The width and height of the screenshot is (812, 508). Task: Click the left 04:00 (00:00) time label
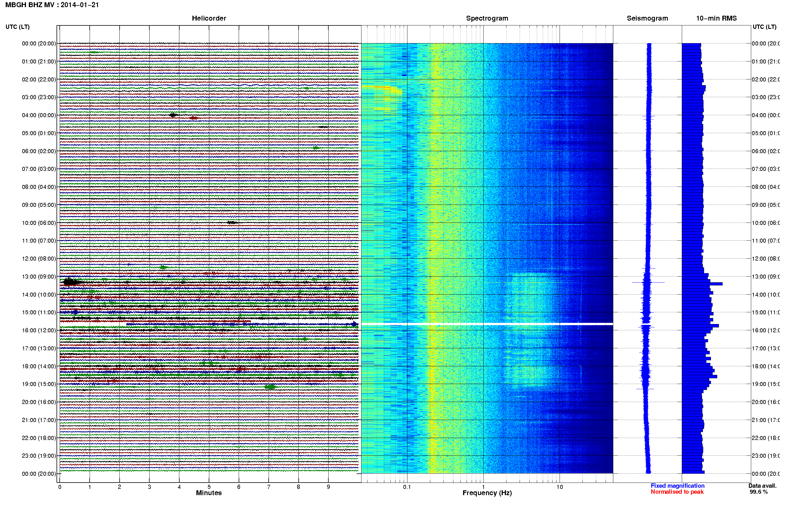click(39, 115)
